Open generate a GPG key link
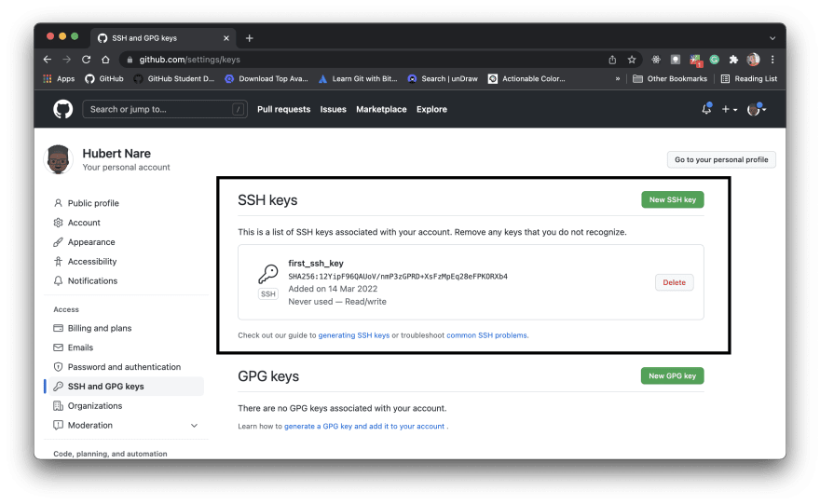Image resolution: width=820 pixels, height=504 pixels. point(364,427)
